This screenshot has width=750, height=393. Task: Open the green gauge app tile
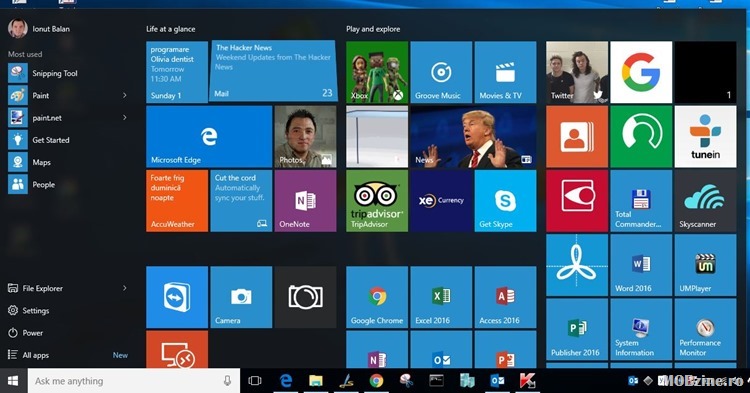pos(641,137)
